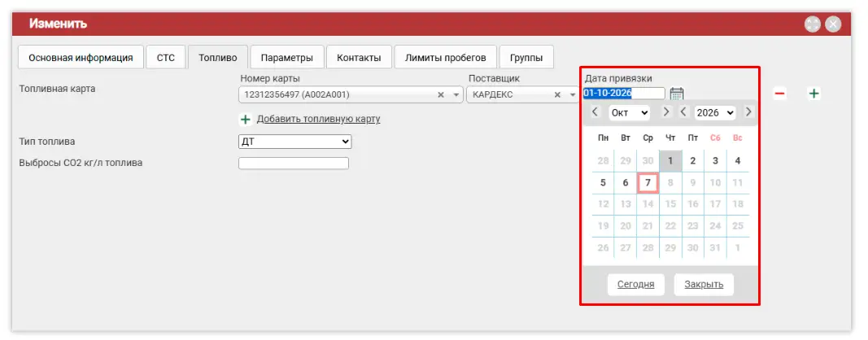868x340 pixels.
Task: Open the Тип топлива dropdown
Action: tap(295, 142)
